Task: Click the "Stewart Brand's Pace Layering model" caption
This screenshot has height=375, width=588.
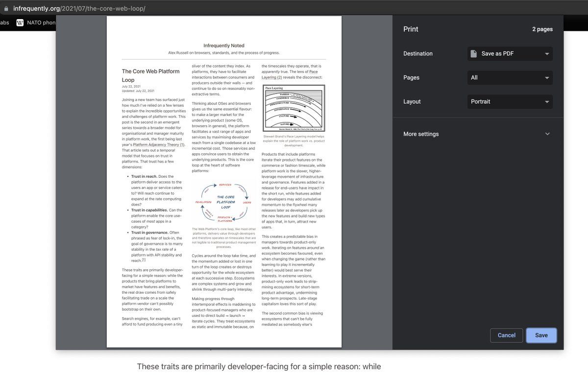Action: pyautogui.click(x=294, y=141)
